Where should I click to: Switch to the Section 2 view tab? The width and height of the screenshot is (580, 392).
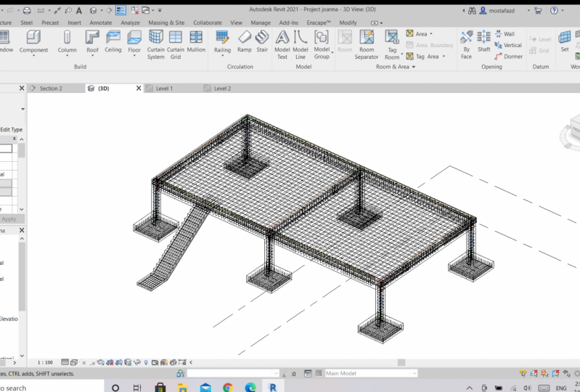(51, 89)
